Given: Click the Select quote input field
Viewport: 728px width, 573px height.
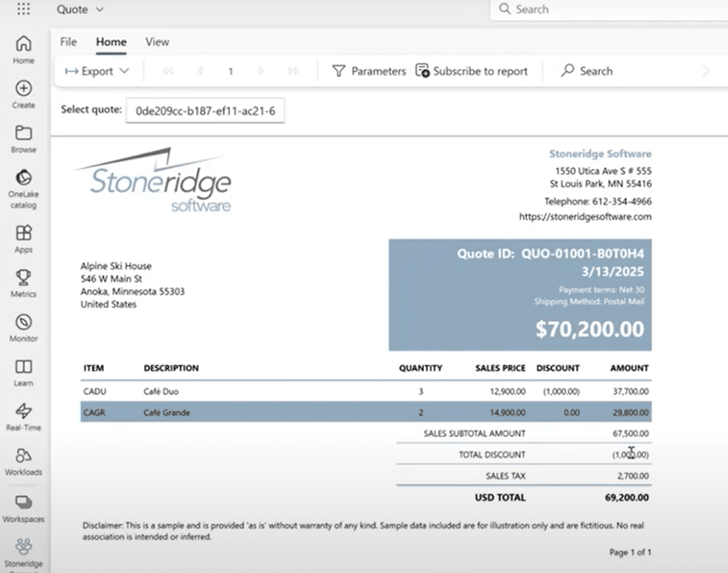Looking at the screenshot, I should tap(205, 110).
